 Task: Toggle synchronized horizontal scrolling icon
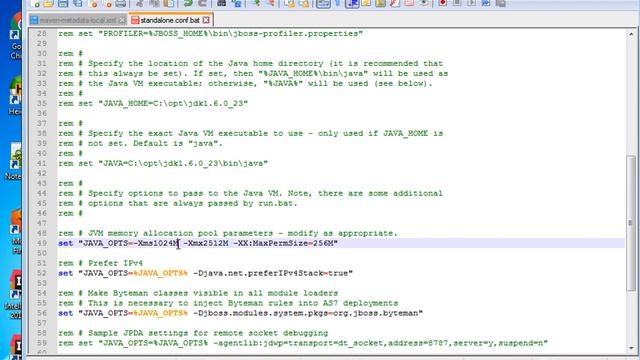[304, 4]
